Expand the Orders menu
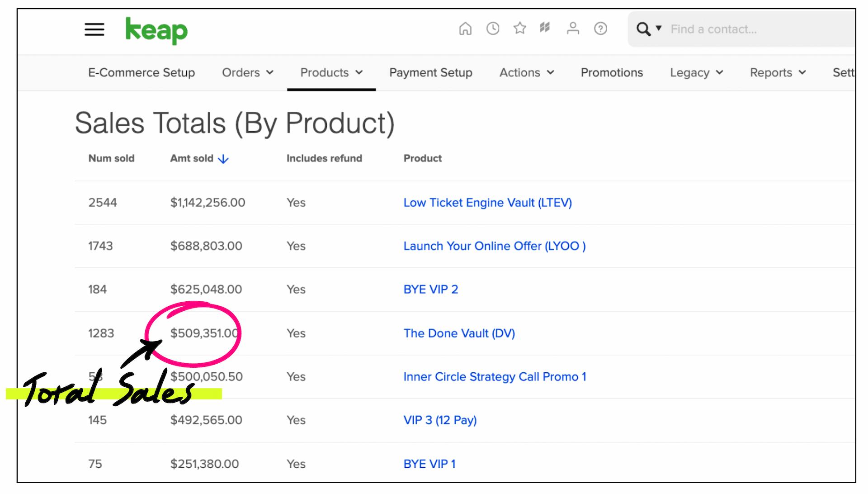868x494 pixels. 248,72
